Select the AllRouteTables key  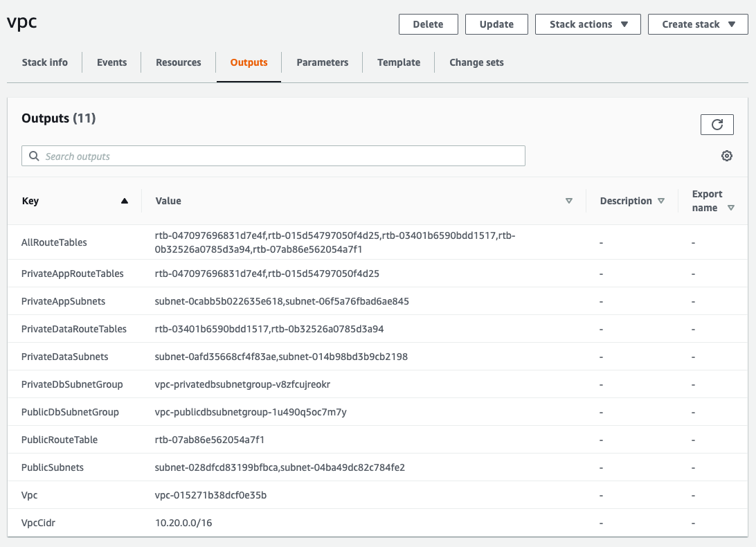coord(54,242)
